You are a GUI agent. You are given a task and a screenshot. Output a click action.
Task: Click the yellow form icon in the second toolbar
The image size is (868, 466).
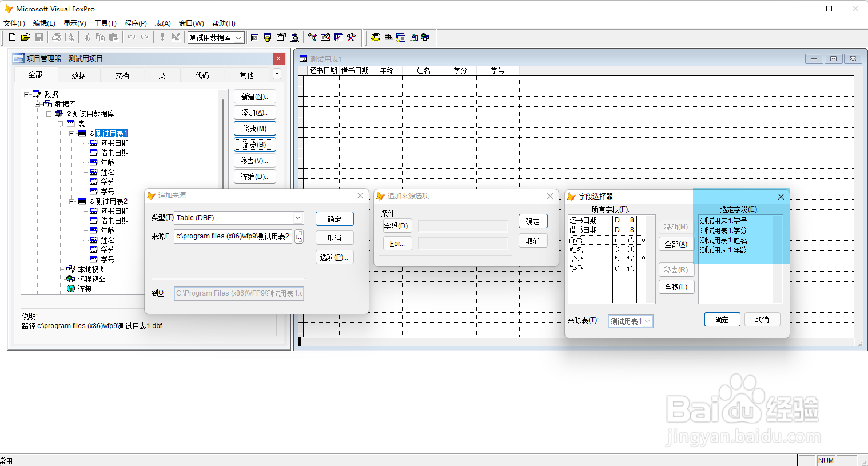(x=376, y=37)
